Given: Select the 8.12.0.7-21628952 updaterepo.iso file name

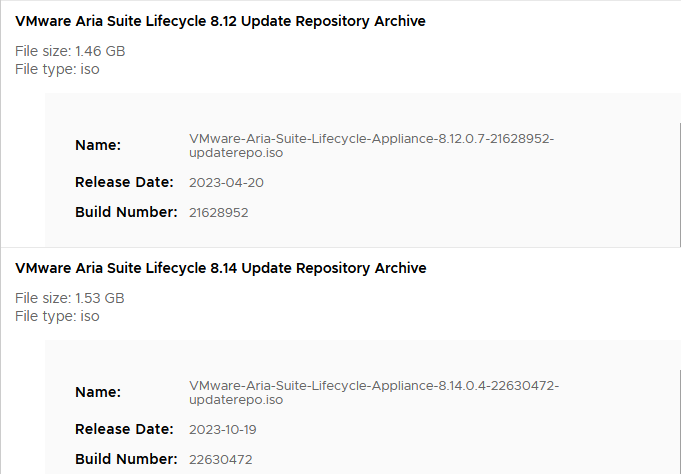Looking at the screenshot, I should (x=371, y=146).
